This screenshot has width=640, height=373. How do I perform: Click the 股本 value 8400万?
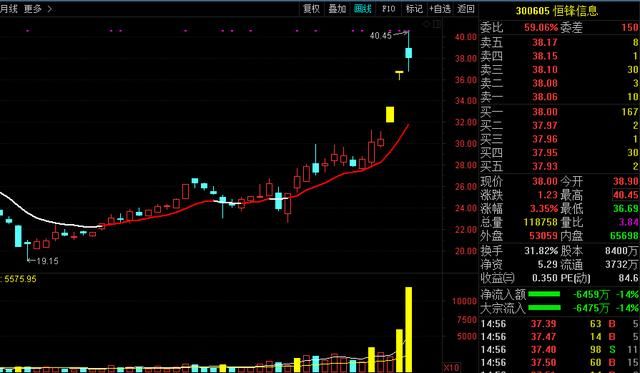[621, 251]
